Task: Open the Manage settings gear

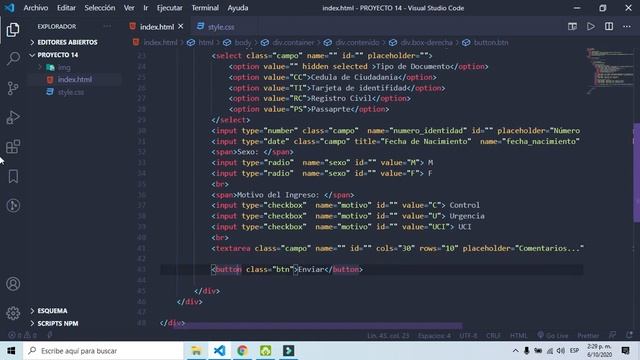Action: click(x=13, y=313)
